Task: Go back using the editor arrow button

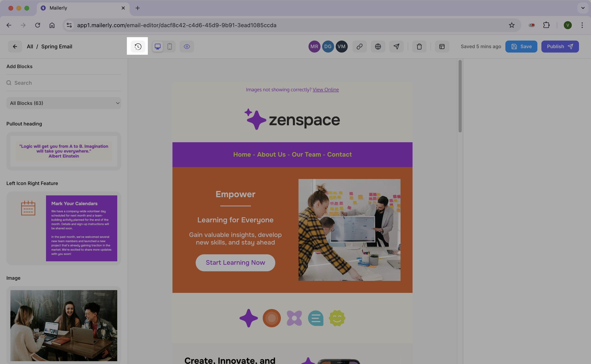Action: (15, 47)
